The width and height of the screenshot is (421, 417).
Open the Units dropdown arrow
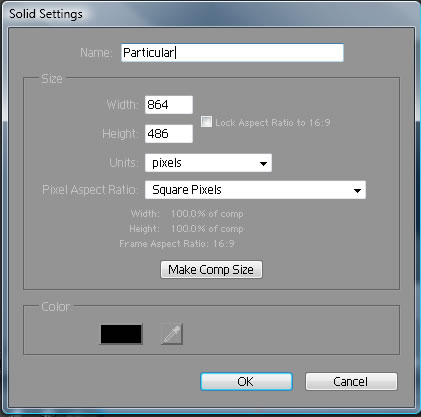(263, 163)
